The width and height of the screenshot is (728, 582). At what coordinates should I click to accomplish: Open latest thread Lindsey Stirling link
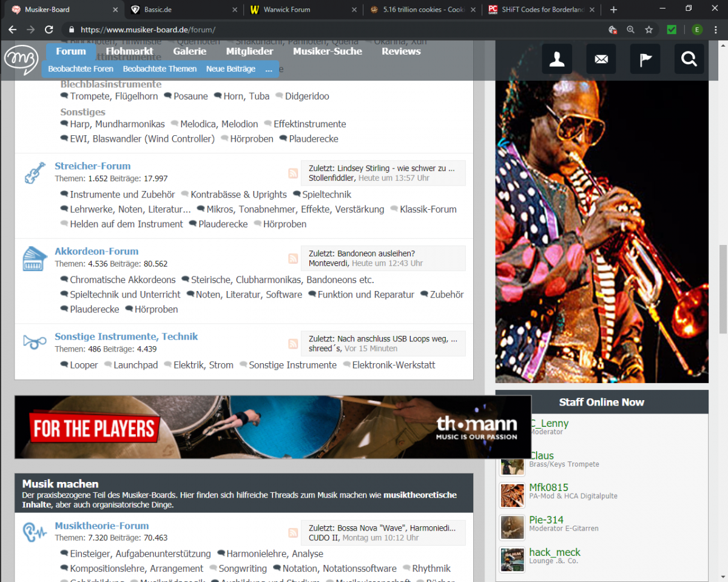pyautogui.click(x=397, y=168)
